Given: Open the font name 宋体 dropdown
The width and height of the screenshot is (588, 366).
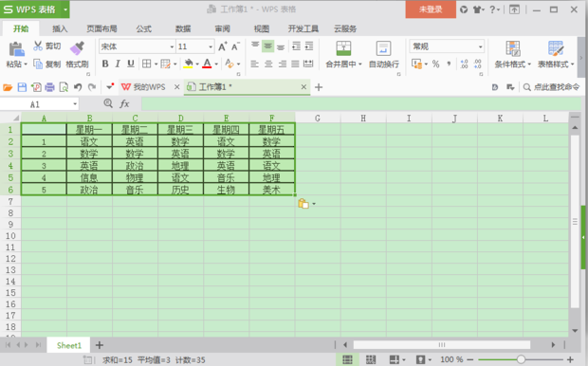Looking at the screenshot, I should click(172, 46).
